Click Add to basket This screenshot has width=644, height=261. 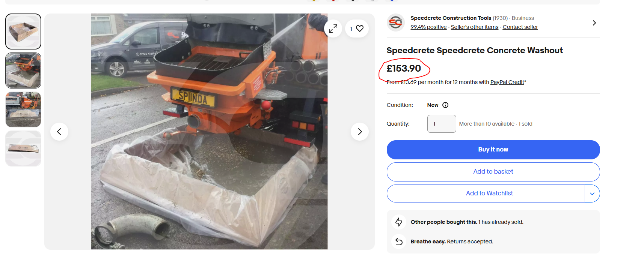tap(493, 172)
